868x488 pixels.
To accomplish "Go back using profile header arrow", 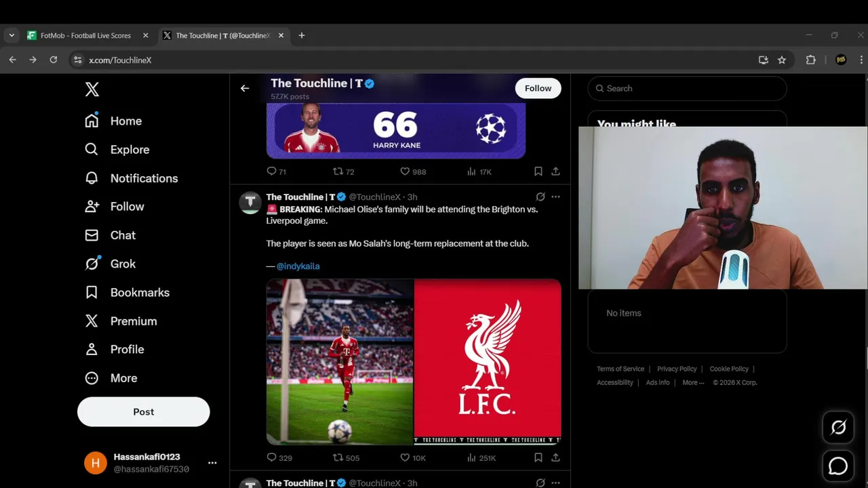I will pos(245,88).
